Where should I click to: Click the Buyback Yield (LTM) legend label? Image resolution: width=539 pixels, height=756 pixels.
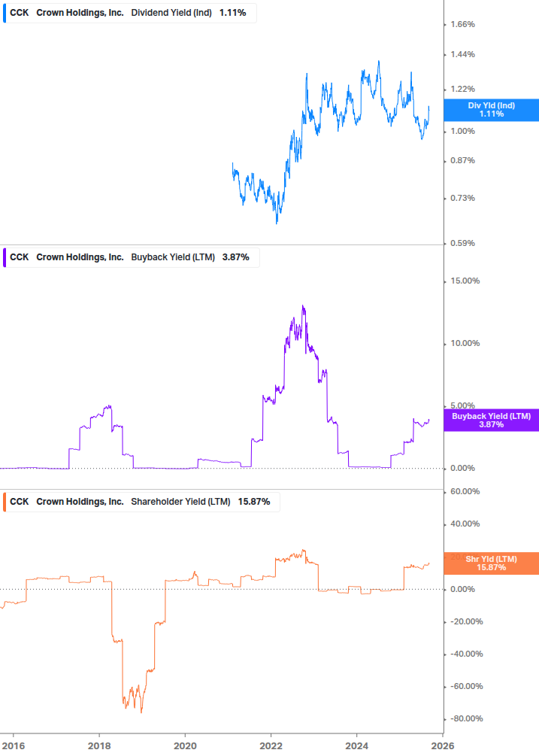[x=173, y=257]
